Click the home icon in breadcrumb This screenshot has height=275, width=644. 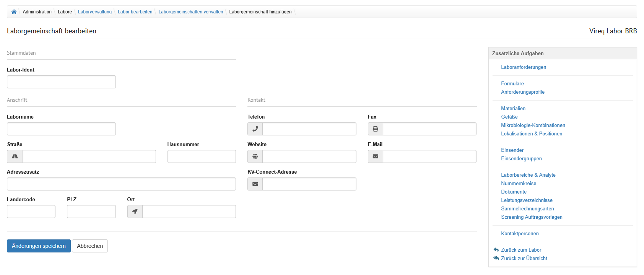(x=14, y=12)
